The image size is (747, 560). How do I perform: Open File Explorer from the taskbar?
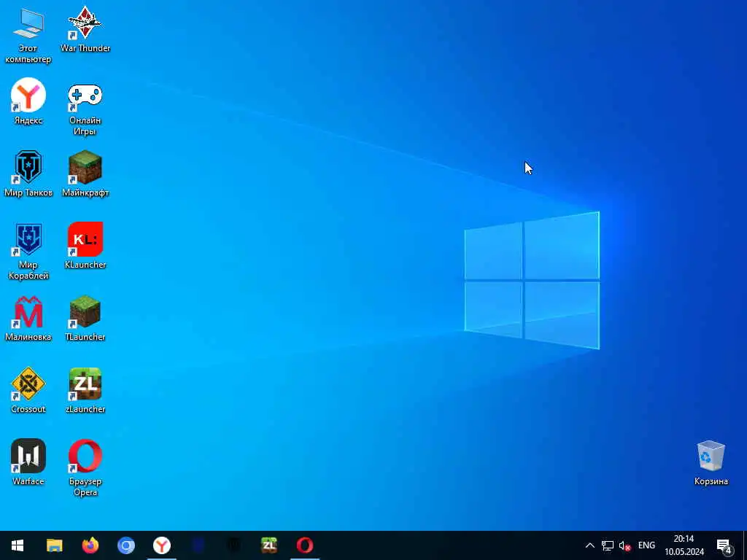point(54,545)
